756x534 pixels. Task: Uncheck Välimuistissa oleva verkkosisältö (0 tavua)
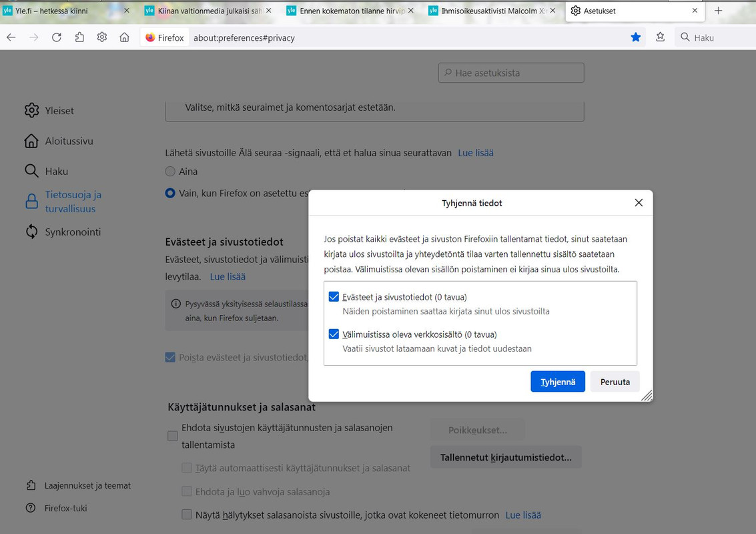coord(334,334)
